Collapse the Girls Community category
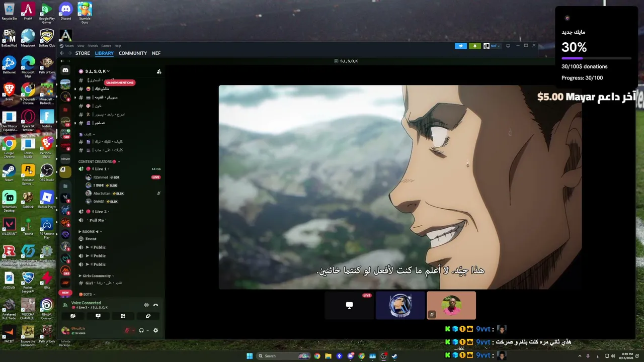 pyautogui.click(x=96, y=276)
